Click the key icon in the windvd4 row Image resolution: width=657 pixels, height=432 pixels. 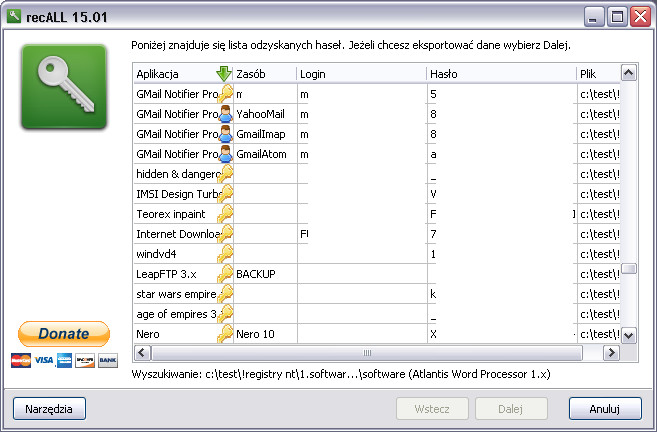click(225, 254)
